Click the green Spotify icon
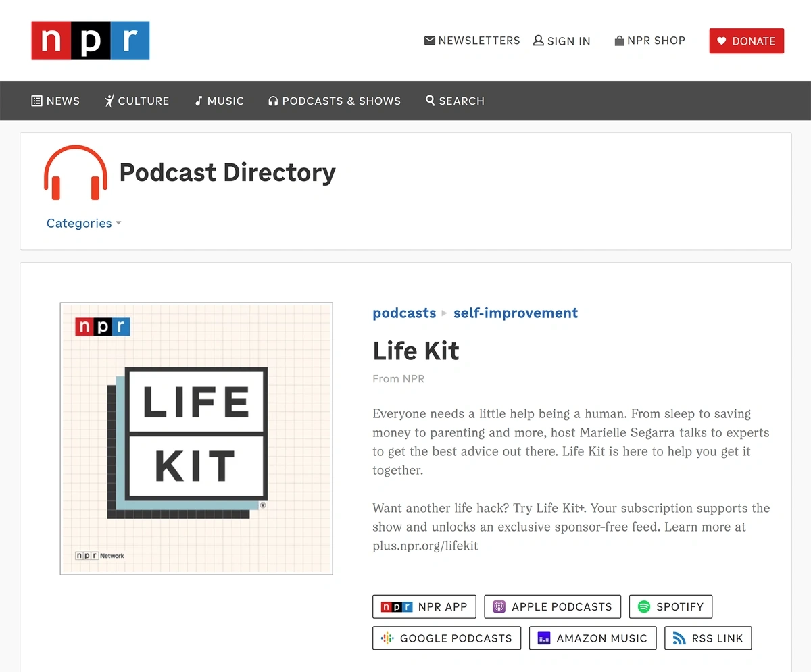This screenshot has height=672, width=811. tap(644, 606)
